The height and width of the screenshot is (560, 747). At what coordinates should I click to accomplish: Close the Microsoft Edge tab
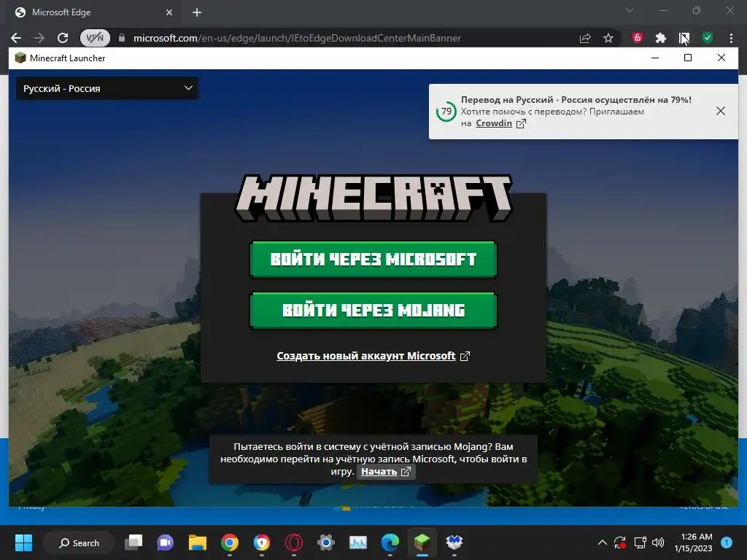[169, 12]
